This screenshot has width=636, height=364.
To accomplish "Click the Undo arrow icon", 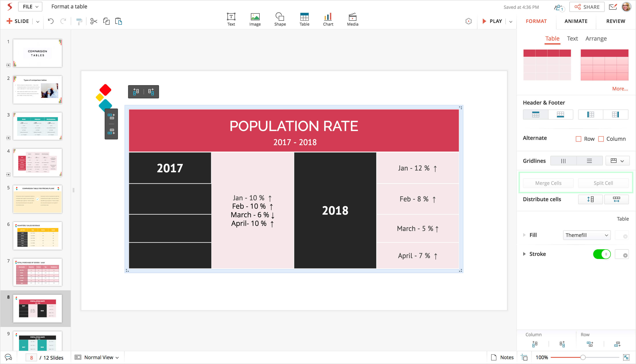I will (x=51, y=21).
